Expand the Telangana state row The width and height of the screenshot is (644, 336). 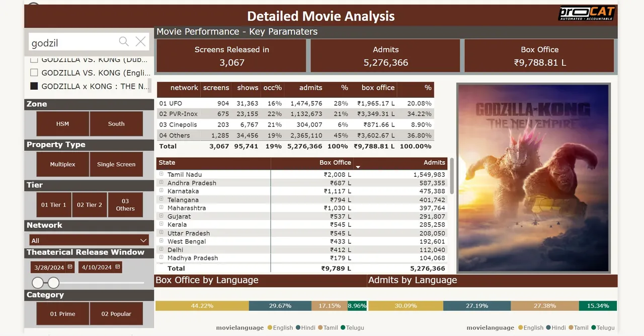(x=162, y=199)
